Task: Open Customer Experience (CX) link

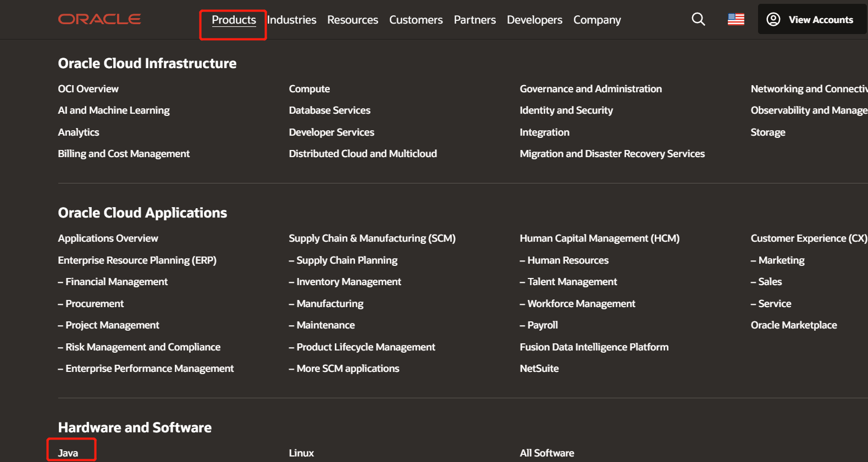Action: (809, 238)
